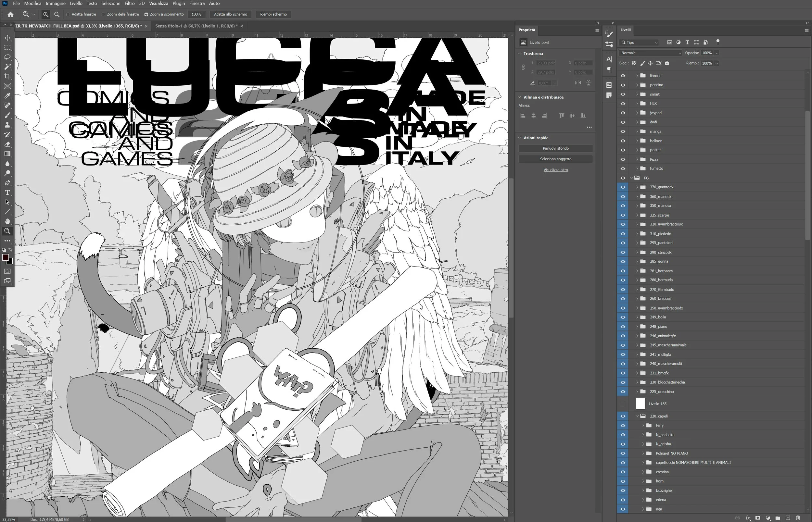Uncheck the Zoom a scorrimento checkbox
Screen dimensions: 812x522
pos(146,14)
